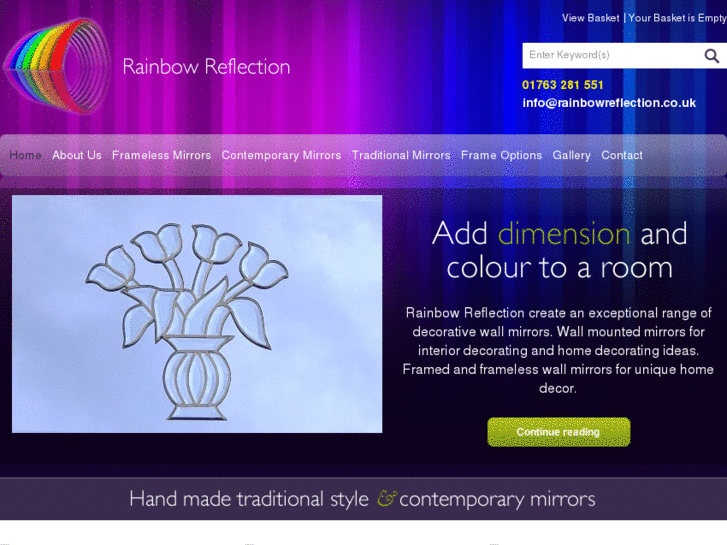Click the Hand made traditional style banner text
727x545 pixels.
[362, 499]
